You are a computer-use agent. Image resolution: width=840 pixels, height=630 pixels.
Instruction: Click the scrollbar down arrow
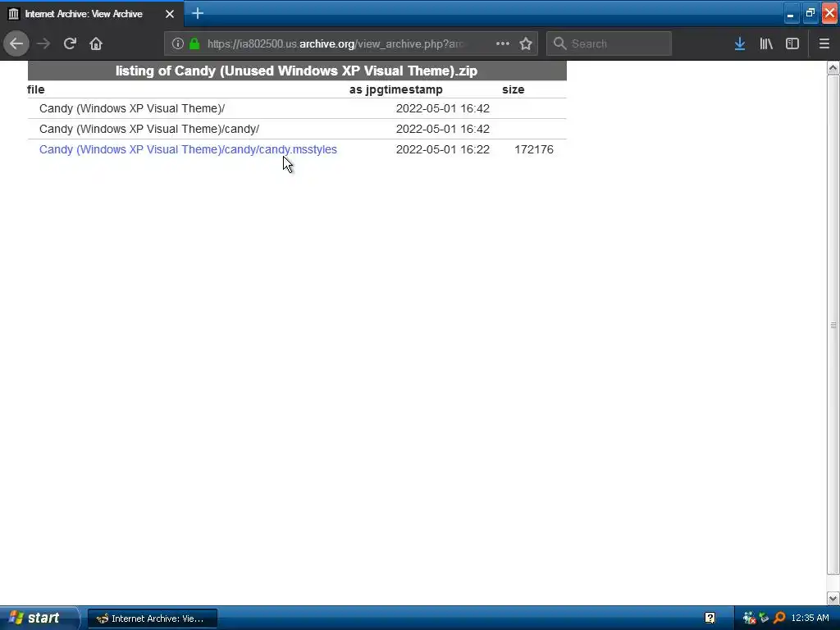[x=833, y=598]
